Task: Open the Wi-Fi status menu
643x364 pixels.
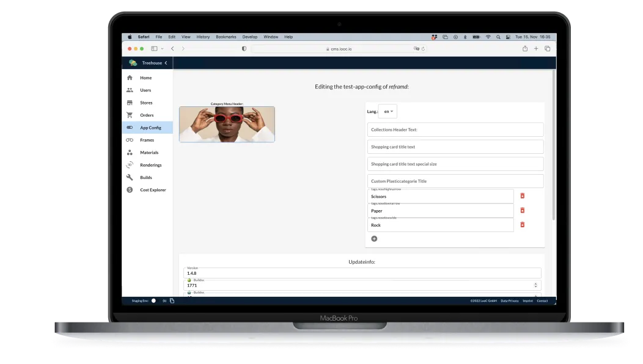Action: point(488,37)
